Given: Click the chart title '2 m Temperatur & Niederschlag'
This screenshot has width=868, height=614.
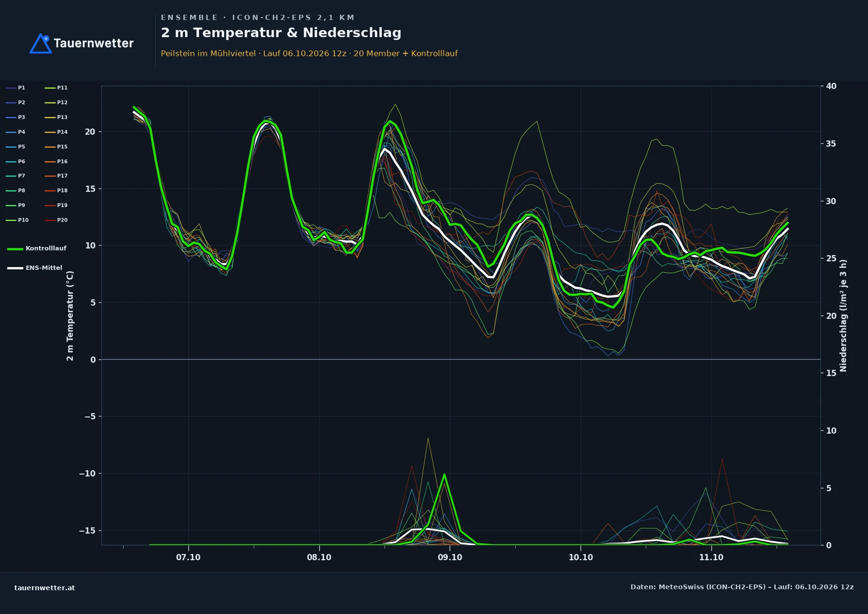Looking at the screenshot, I should (x=281, y=33).
